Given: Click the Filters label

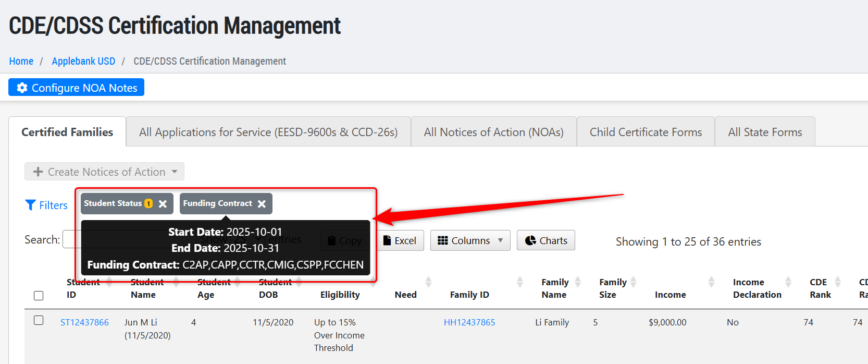Looking at the screenshot, I should pyautogui.click(x=53, y=205).
